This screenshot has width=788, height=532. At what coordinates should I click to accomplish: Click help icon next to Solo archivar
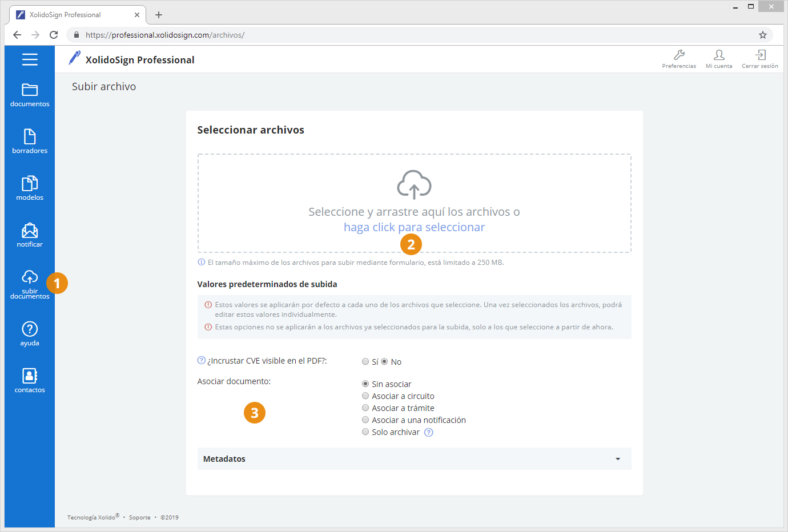pyautogui.click(x=429, y=432)
